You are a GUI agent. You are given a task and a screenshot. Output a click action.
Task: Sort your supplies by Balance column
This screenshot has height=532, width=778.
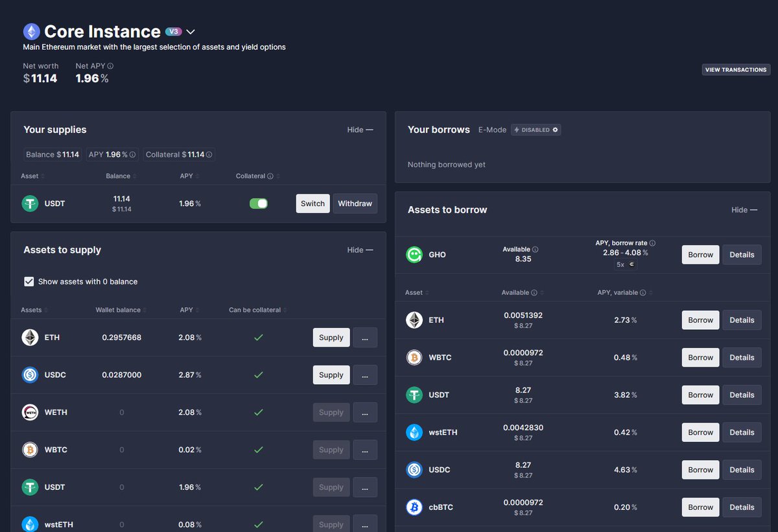click(121, 176)
